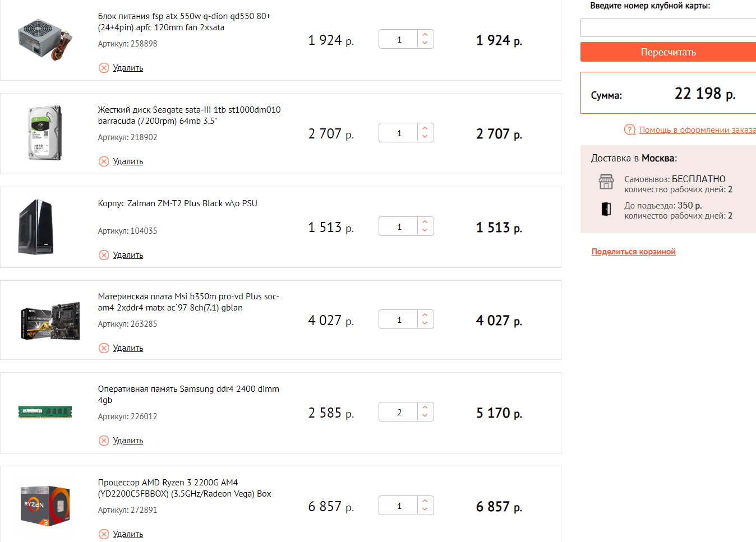The height and width of the screenshot is (542, 756).
Task: Open the Помощь в оформлении заказа link
Action: (697, 130)
